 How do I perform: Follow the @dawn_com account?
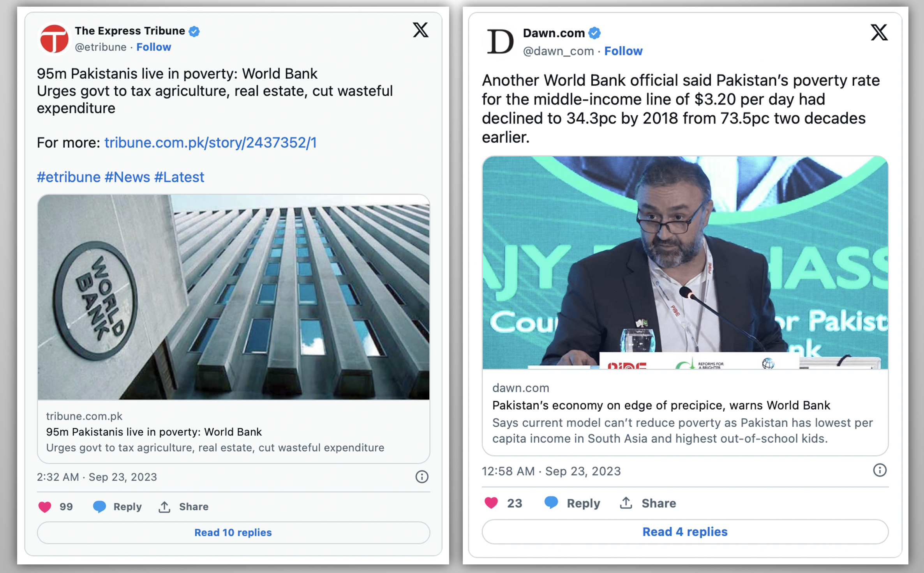tap(623, 51)
